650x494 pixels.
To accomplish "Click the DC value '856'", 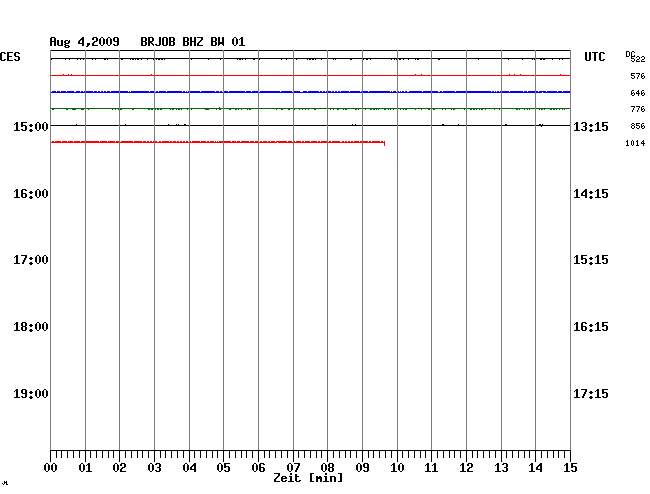I will coord(638,126).
